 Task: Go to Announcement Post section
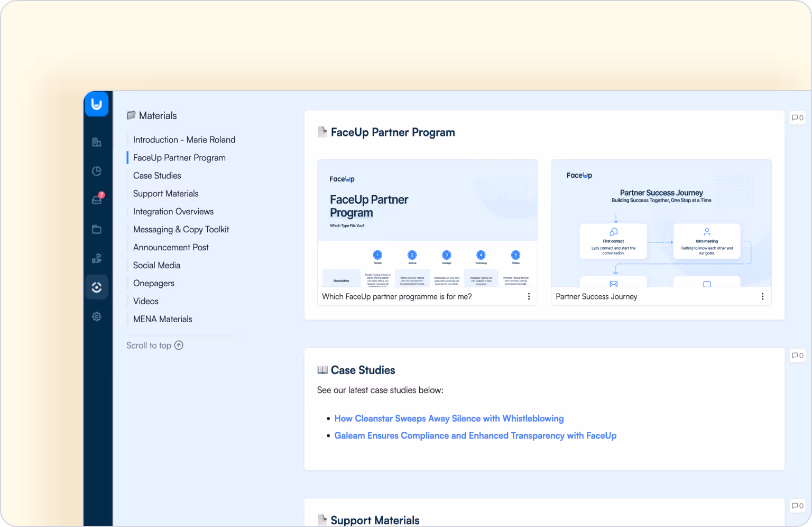click(171, 248)
